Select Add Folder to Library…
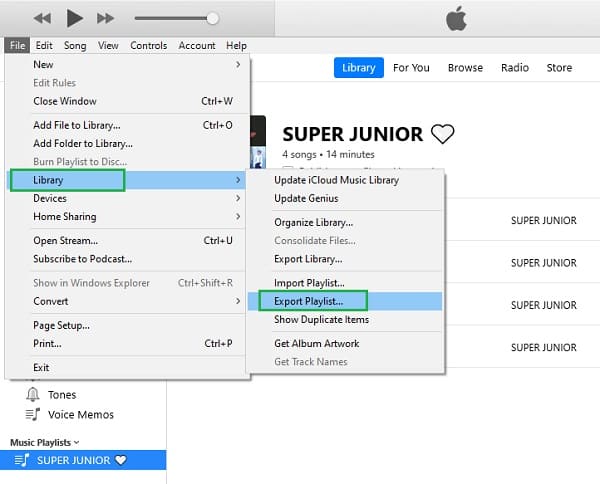 pyautogui.click(x=128, y=143)
